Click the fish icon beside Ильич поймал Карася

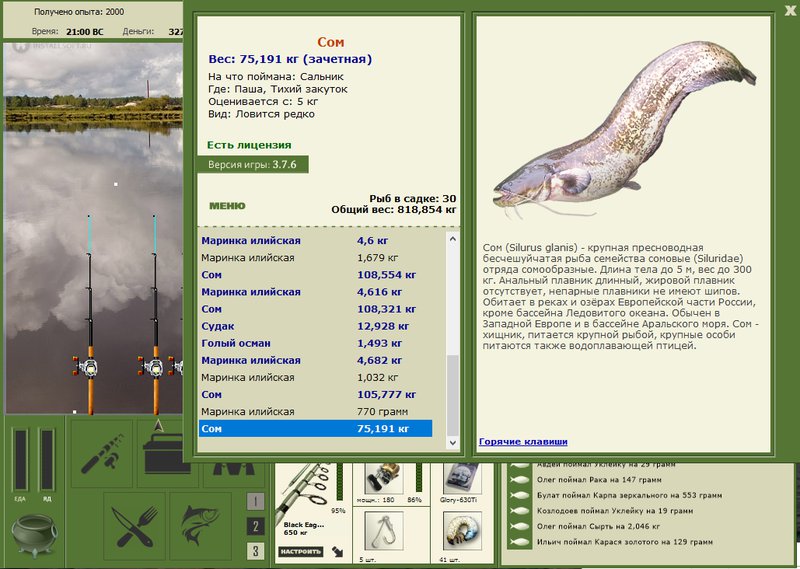tap(519, 542)
